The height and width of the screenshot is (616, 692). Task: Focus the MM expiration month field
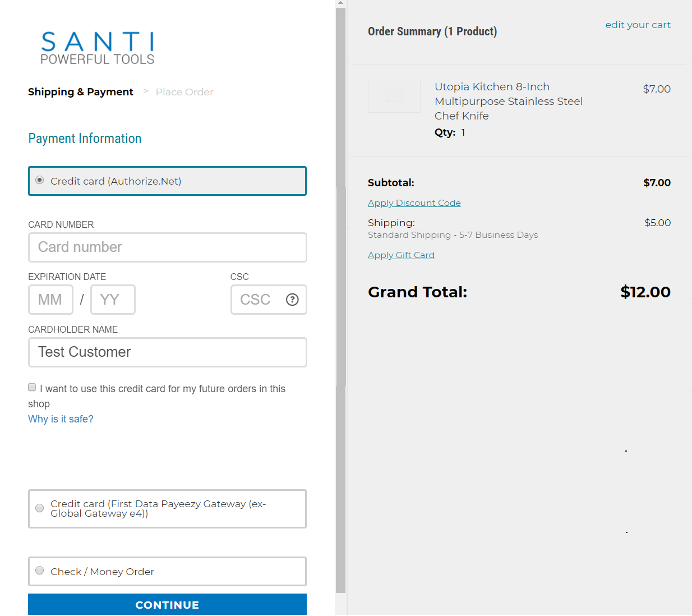tap(50, 300)
